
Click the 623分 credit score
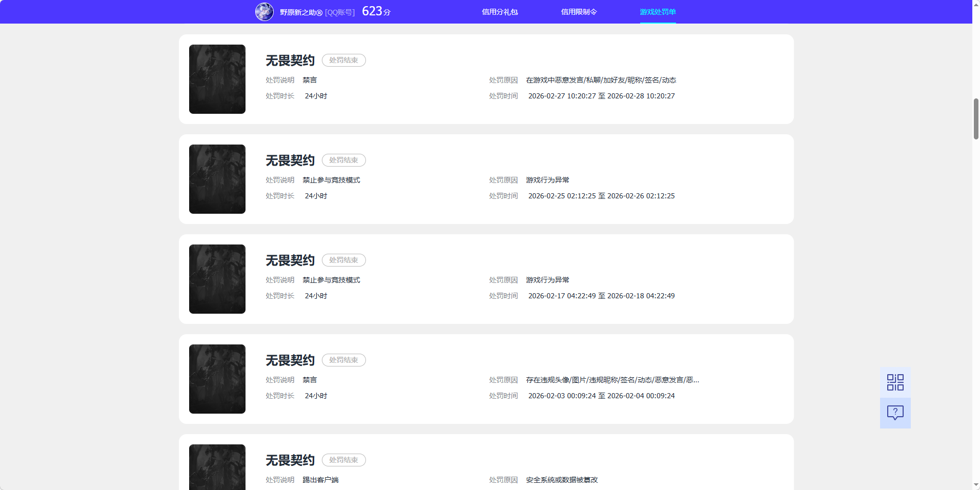click(x=376, y=11)
